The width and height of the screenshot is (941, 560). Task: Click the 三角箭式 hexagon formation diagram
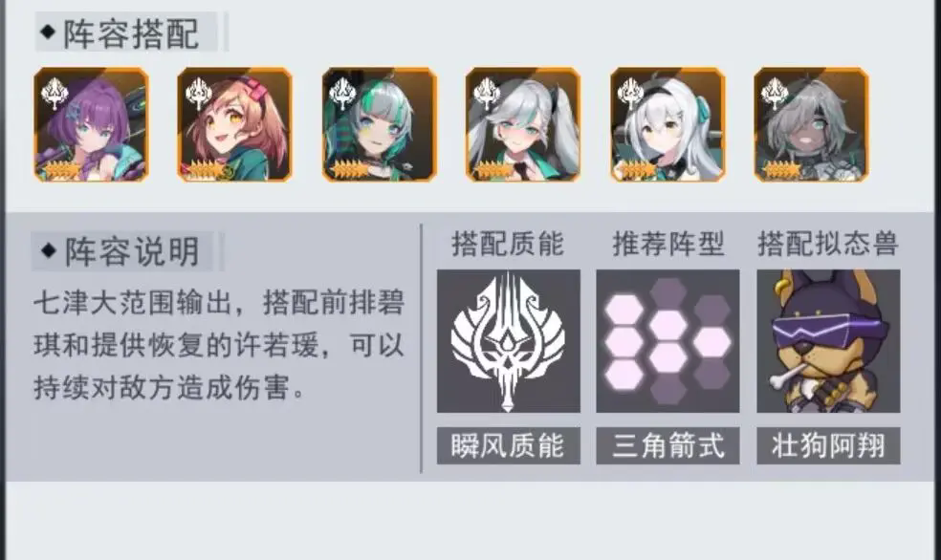[x=667, y=341]
